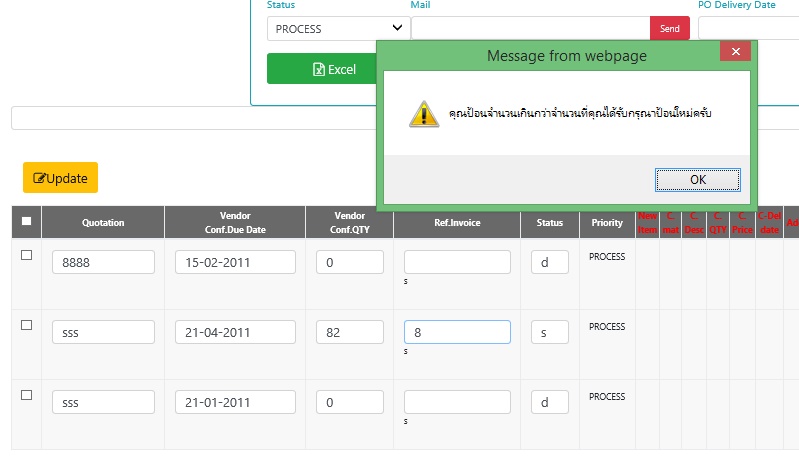Click OK in the message dialog
The width and height of the screenshot is (799, 467).
click(x=698, y=180)
